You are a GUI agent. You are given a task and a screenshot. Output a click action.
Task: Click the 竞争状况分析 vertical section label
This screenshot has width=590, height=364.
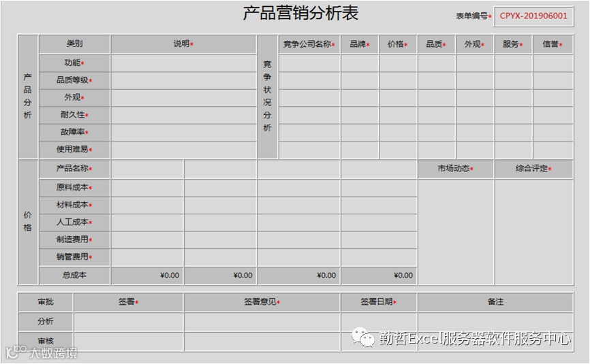pos(268,97)
